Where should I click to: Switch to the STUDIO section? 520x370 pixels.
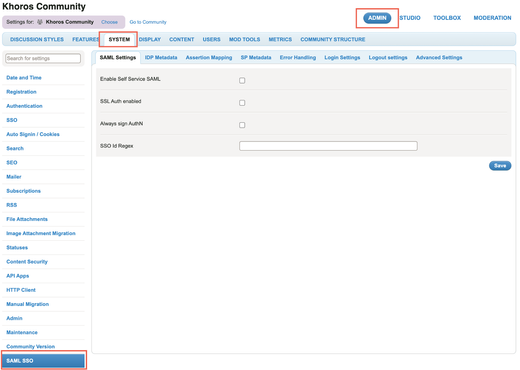pos(410,18)
